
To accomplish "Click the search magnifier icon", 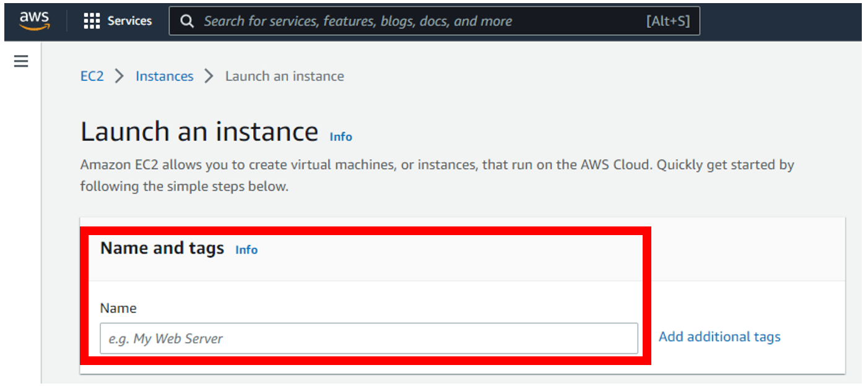I will tap(187, 21).
